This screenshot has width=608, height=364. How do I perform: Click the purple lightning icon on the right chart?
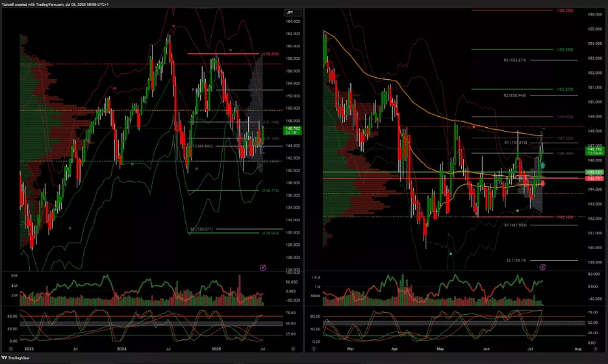(543, 267)
